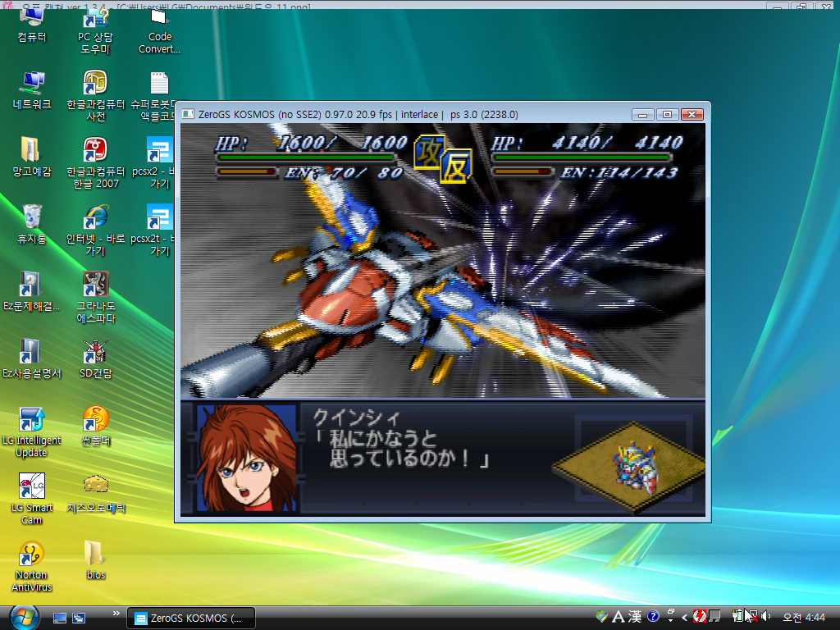Open the LG Smart Cam shortcut
This screenshot has height=630, width=840.
coord(32,500)
